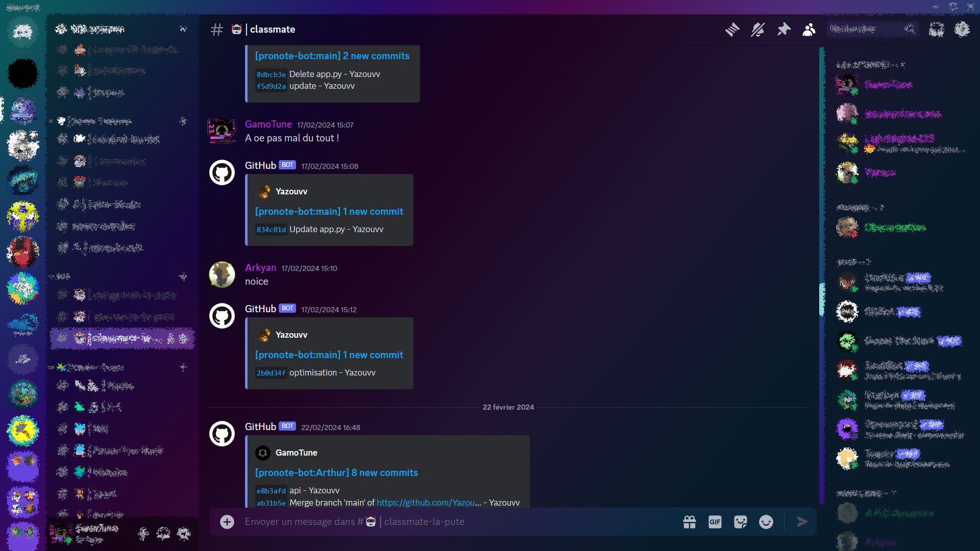Click the plus attachment button
Viewport: 980px width, 551px height.
pyautogui.click(x=227, y=521)
